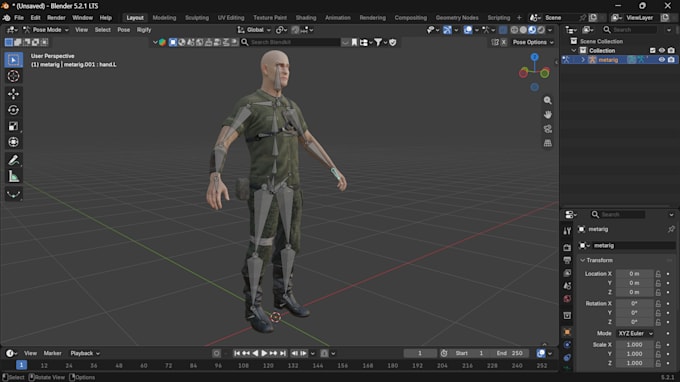Open the Object properties tab
The image size is (680, 382).
567,332
